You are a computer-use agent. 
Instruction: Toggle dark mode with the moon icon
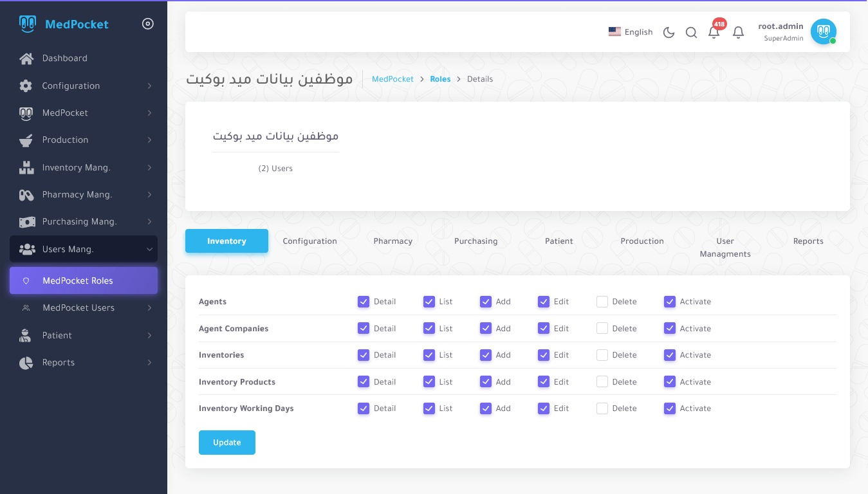point(669,32)
